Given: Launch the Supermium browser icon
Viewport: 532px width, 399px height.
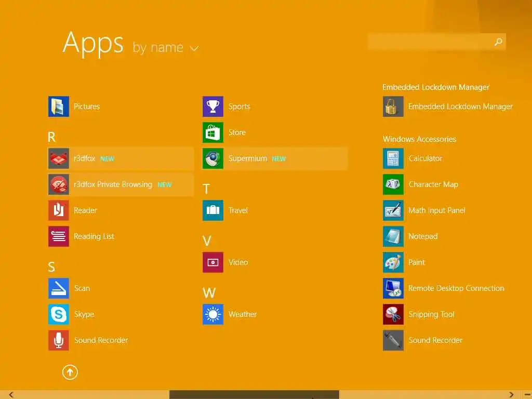Looking at the screenshot, I should pyautogui.click(x=212, y=158).
